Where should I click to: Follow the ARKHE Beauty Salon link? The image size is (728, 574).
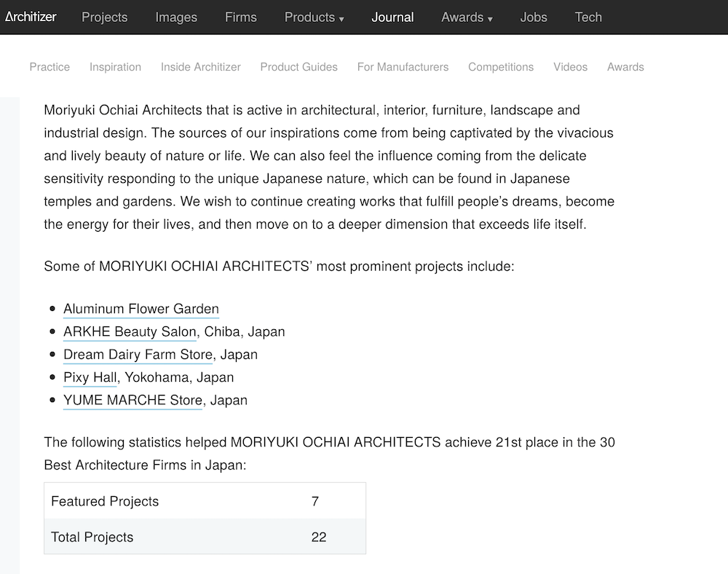coord(130,331)
